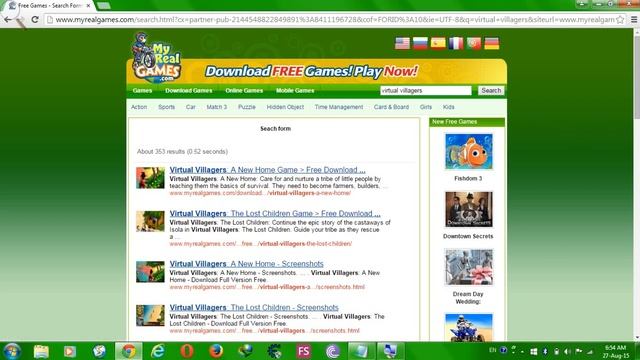640x360 pixels.
Task: Click the My Real Games logo
Action: pos(156,58)
